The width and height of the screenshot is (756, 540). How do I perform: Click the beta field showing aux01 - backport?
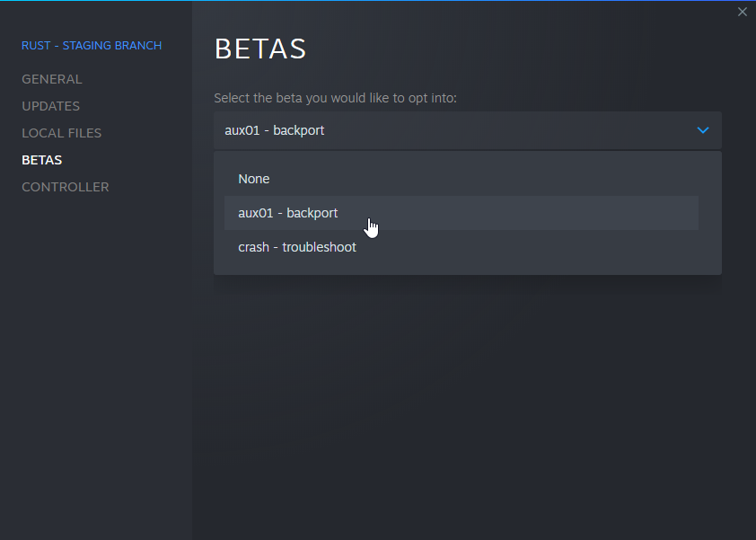pos(467,129)
